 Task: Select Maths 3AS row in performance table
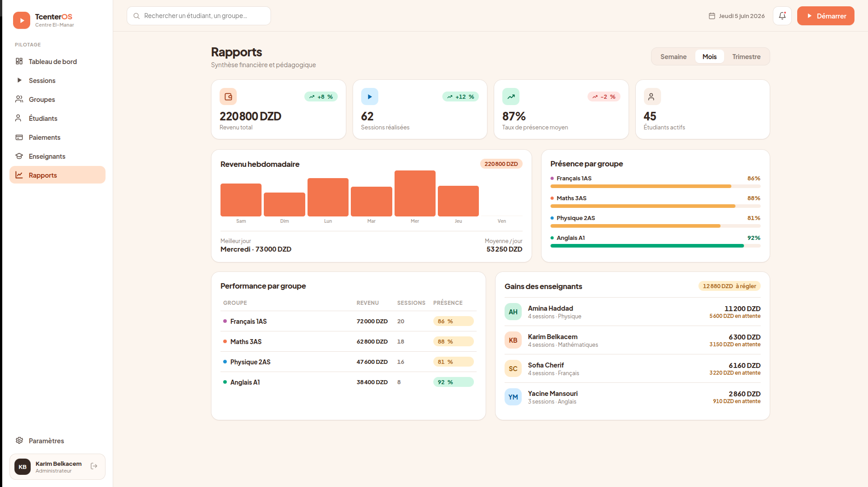[x=349, y=341]
